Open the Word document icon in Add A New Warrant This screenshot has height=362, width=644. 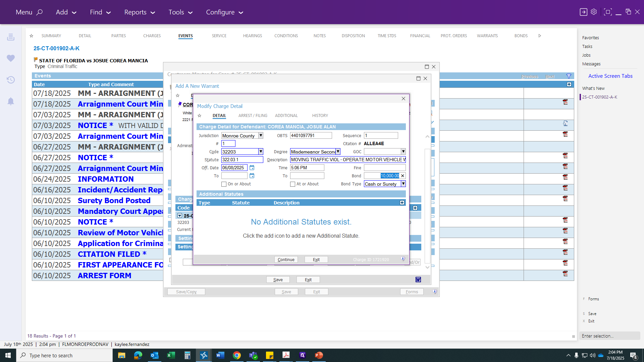[418, 280]
